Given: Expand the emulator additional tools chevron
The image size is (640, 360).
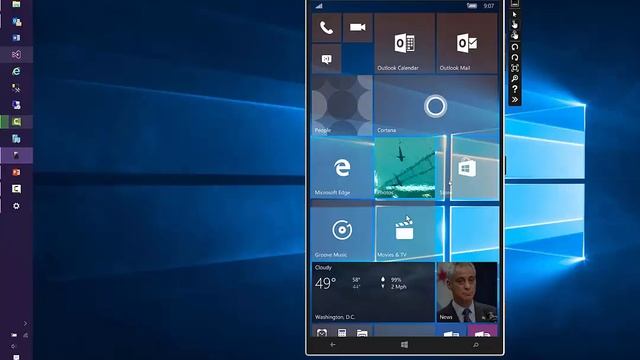Looking at the screenshot, I should coord(514,99).
